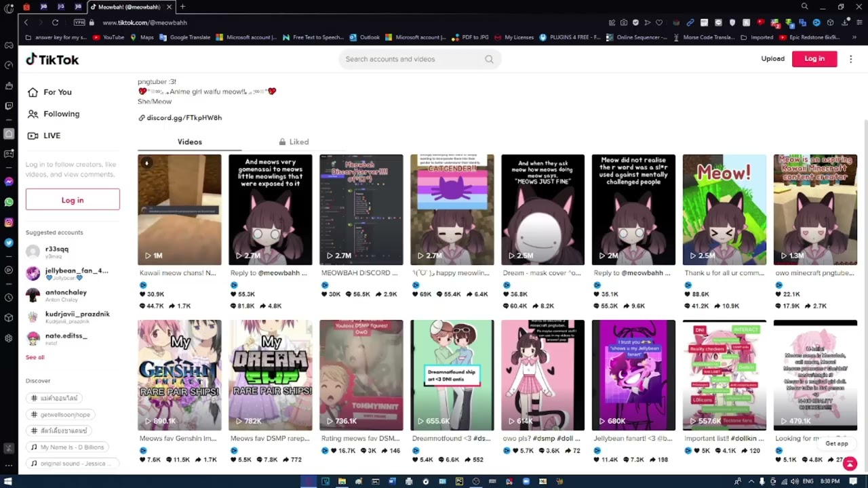This screenshot has width=868, height=488.
Task: Switch to the Videos tab
Action: [190, 142]
